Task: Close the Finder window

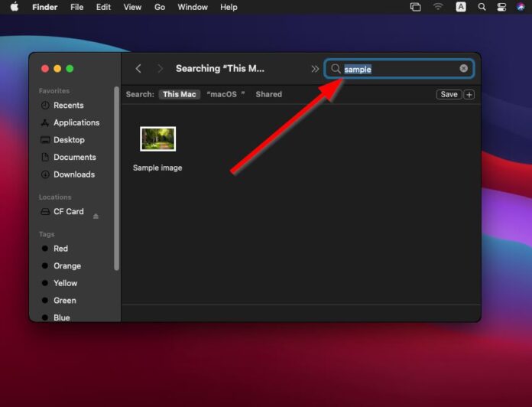Action: coord(45,69)
